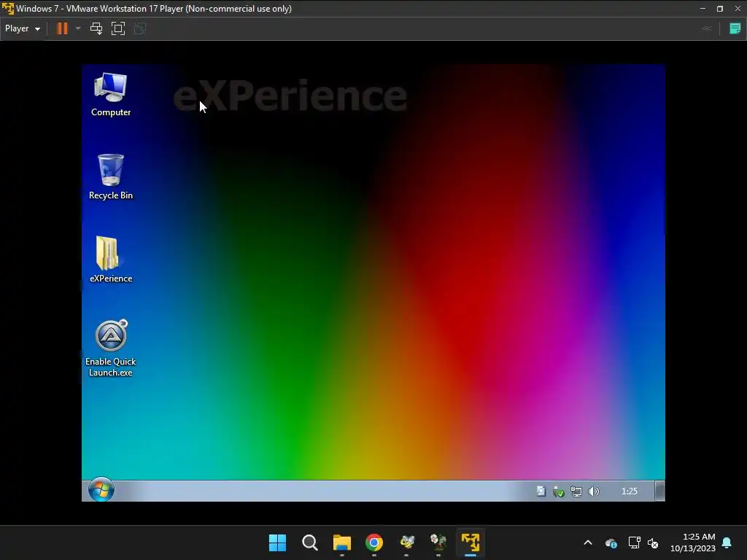Image resolution: width=747 pixels, height=560 pixels.
Task: Open the Windows 7 Start orb
Action: point(101,490)
